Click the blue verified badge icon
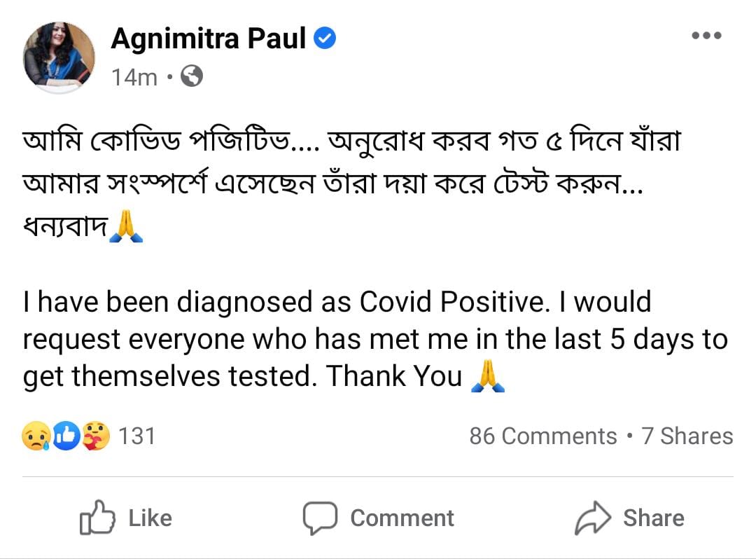 pos(325,38)
